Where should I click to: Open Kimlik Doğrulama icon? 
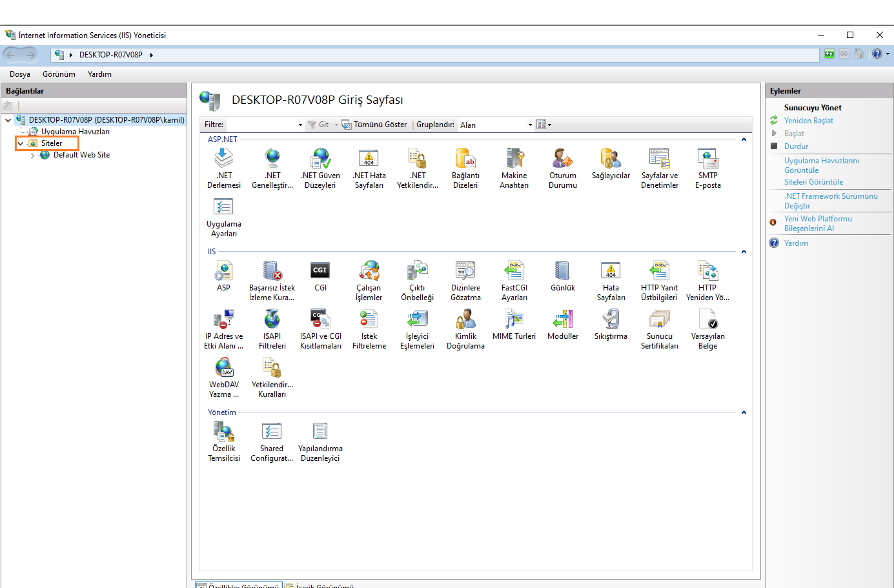click(465, 319)
